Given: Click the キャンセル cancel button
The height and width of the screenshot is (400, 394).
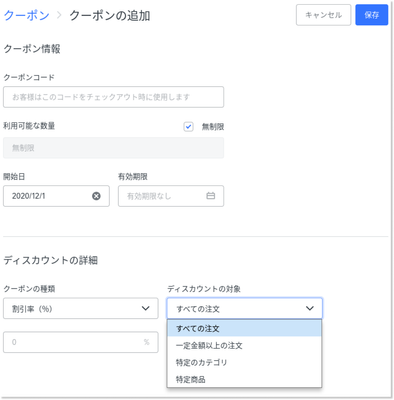Looking at the screenshot, I should 323,15.
